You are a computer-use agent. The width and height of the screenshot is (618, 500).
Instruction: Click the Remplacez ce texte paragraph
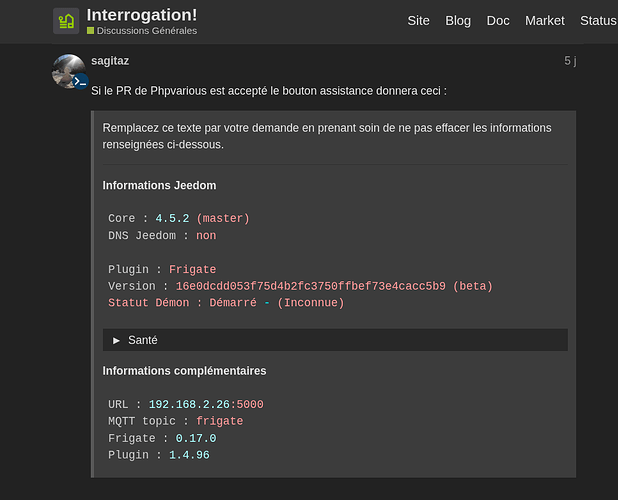[326, 136]
